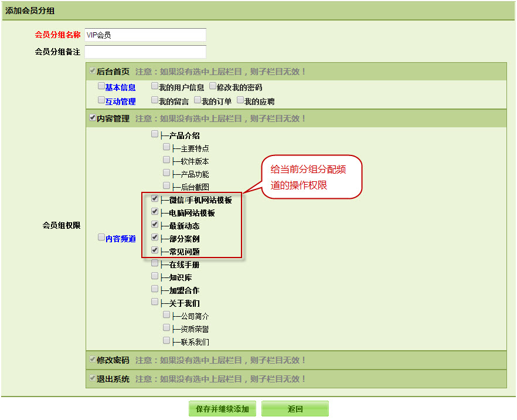Click the 内容管理 section heading
This screenshot has width=517, height=420.
tap(113, 118)
